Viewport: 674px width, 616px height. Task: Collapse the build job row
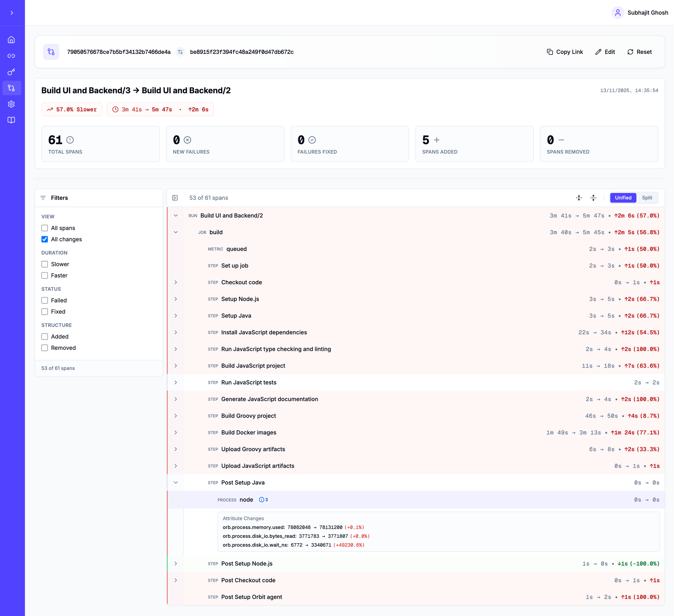[176, 232]
